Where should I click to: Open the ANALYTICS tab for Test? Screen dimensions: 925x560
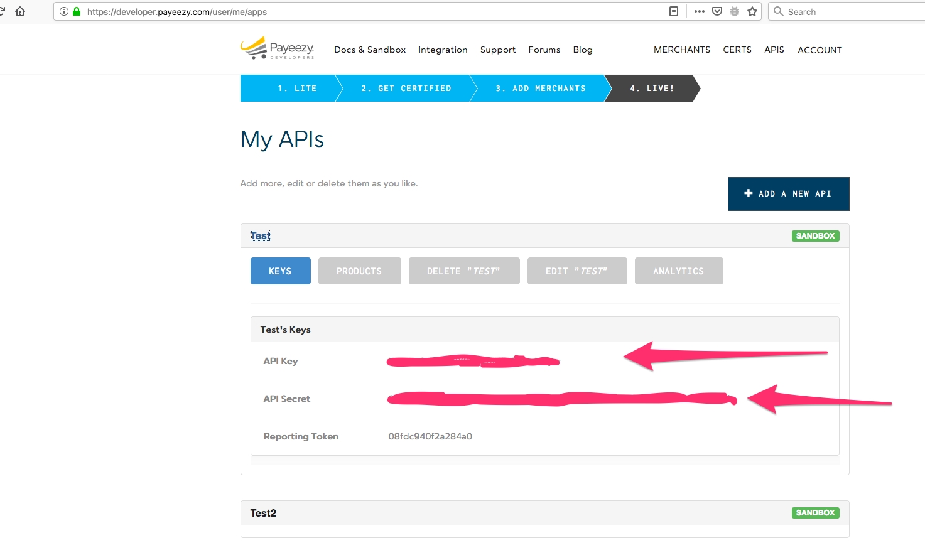click(678, 271)
